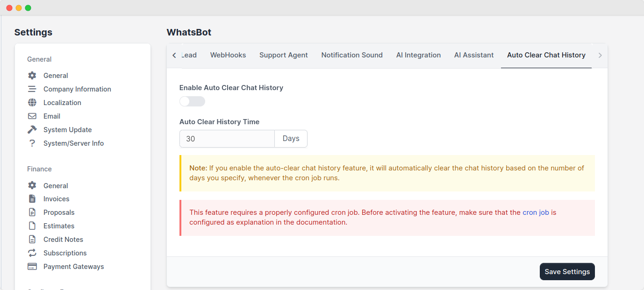Switch to the AI Assistant tab
Screen dimensions: 644x290
click(474, 55)
